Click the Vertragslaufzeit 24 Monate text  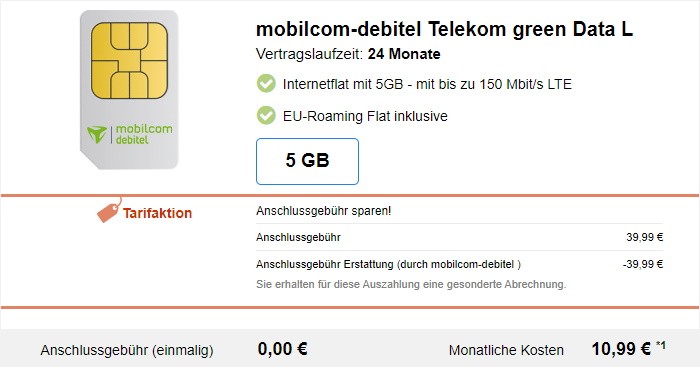tap(348, 54)
